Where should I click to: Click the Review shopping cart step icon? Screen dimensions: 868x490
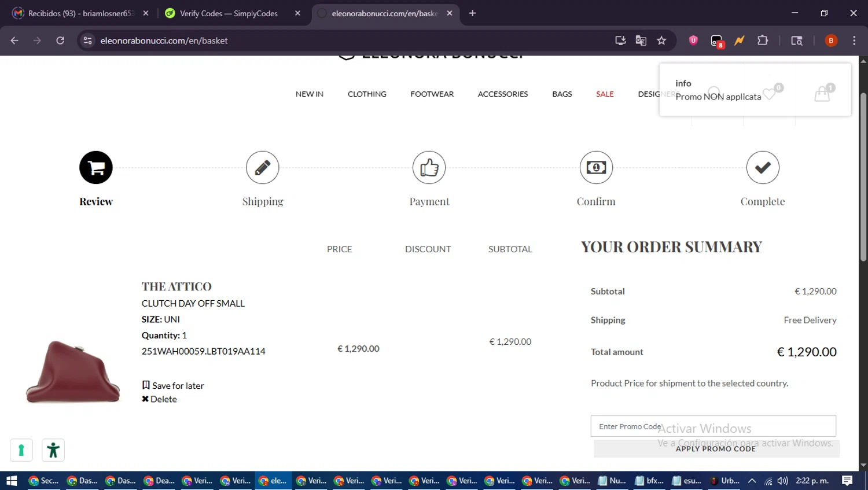(x=96, y=168)
